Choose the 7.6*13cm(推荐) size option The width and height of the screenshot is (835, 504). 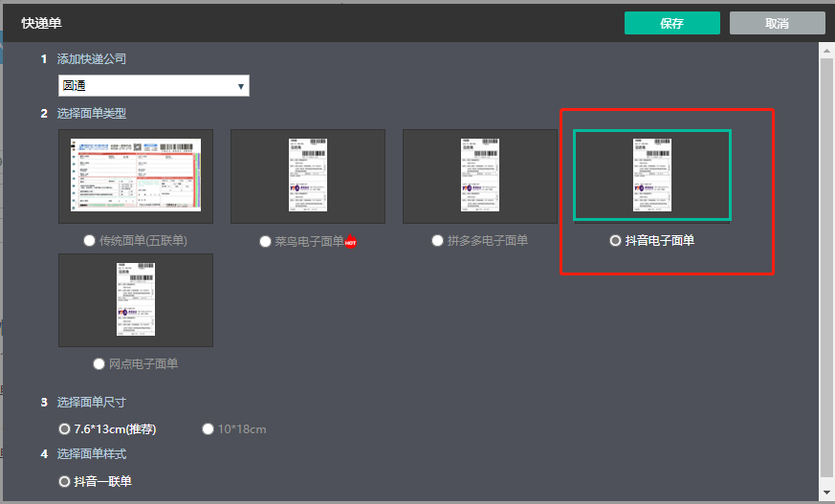64,429
